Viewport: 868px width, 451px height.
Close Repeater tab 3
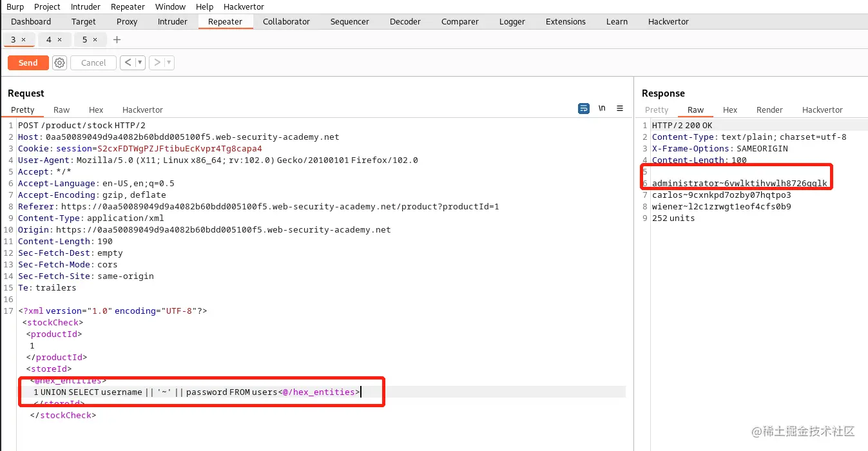[24, 40]
